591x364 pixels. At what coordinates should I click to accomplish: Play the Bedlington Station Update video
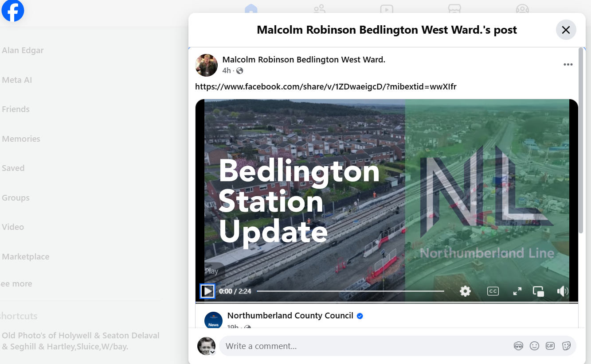(207, 291)
